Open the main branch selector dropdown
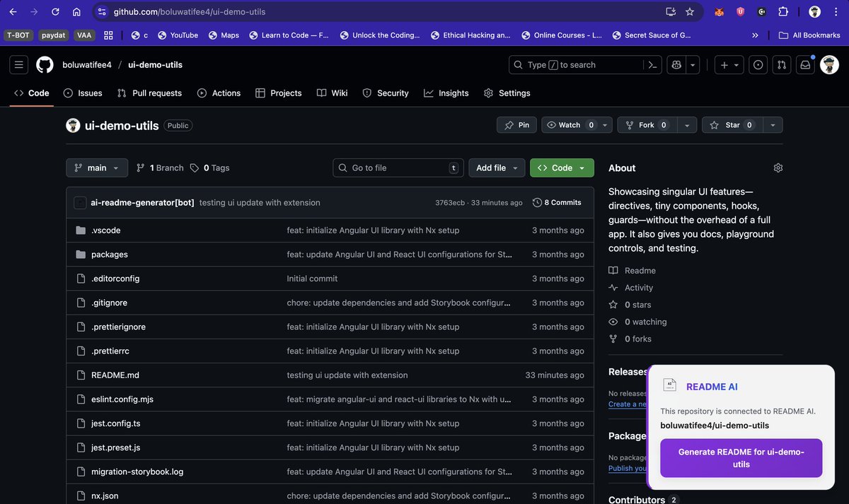Screen dimensions: 849x504 pos(97,168)
